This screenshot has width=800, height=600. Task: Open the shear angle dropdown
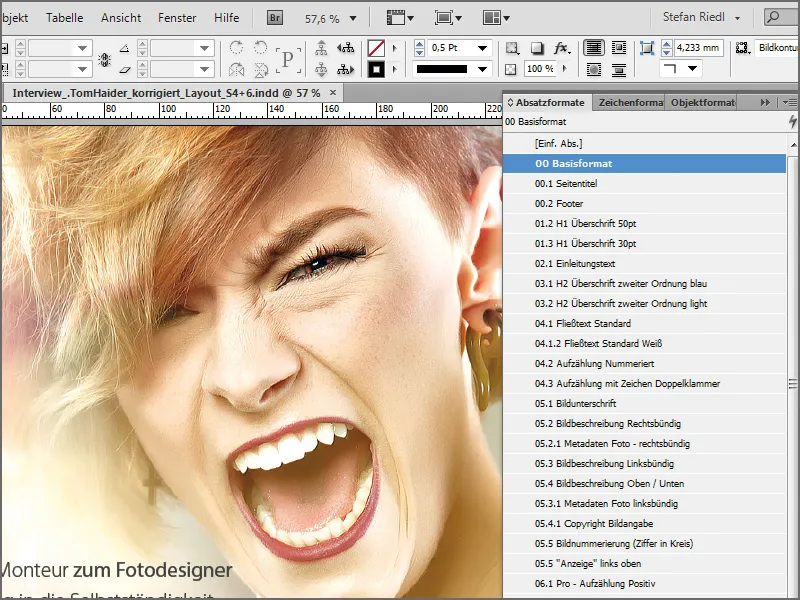click(x=205, y=69)
